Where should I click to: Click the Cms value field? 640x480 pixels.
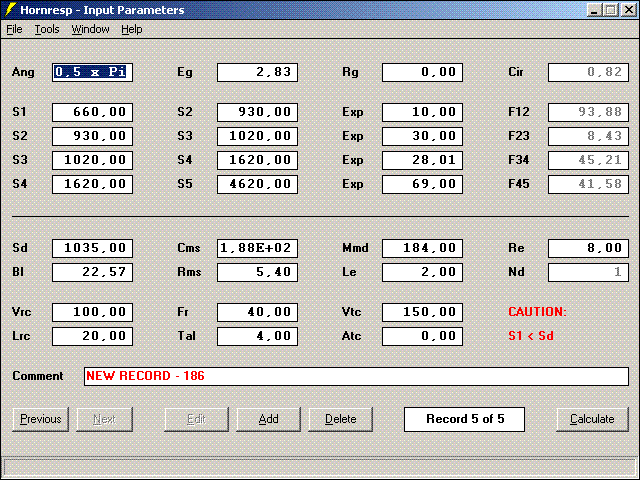[x=257, y=248]
